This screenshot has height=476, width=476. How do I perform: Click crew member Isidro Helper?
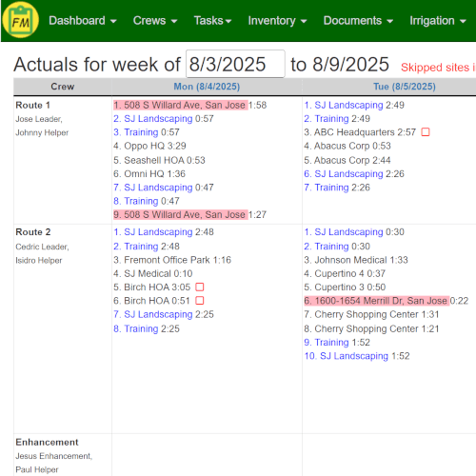pos(39,260)
